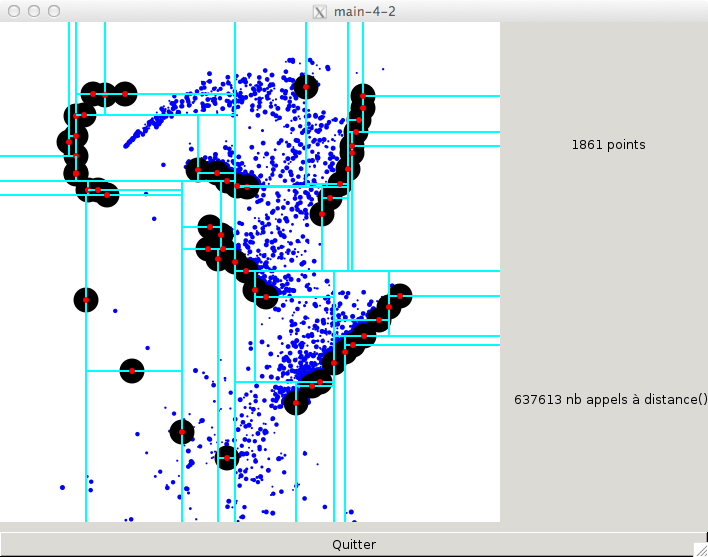Click the bottom circle of the lower-right diagonal chain
The width and height of the screenshot is (708, 557).
296,402
